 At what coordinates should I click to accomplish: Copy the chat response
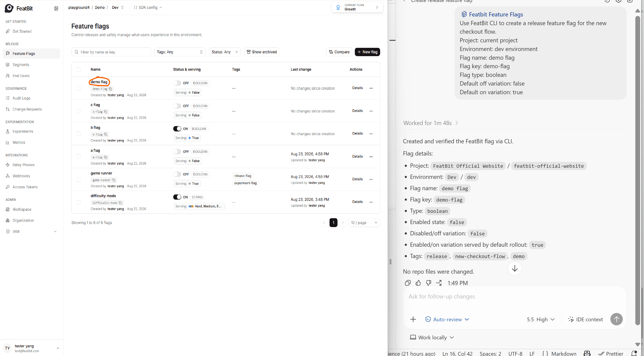coord(408,283)
